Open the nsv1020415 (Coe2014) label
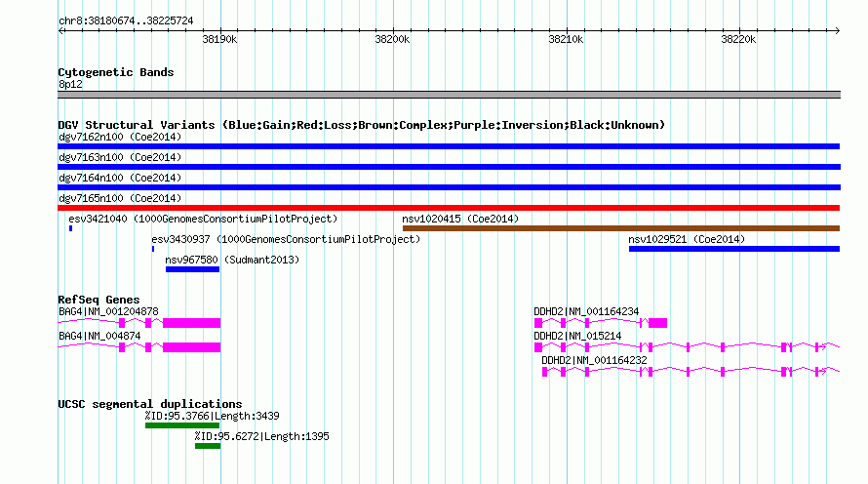868x484 pixels. (x=460, y=219)
